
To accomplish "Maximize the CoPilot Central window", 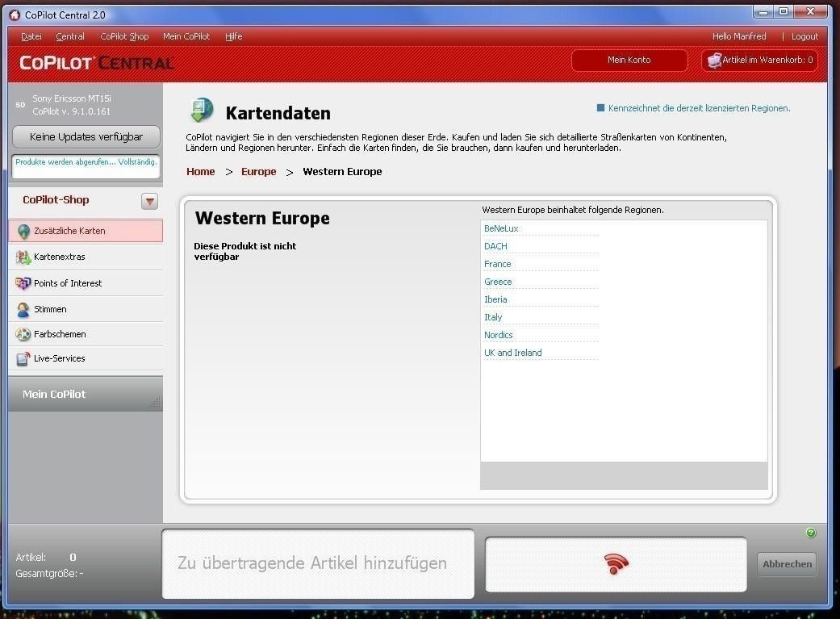I will (784, 11).
